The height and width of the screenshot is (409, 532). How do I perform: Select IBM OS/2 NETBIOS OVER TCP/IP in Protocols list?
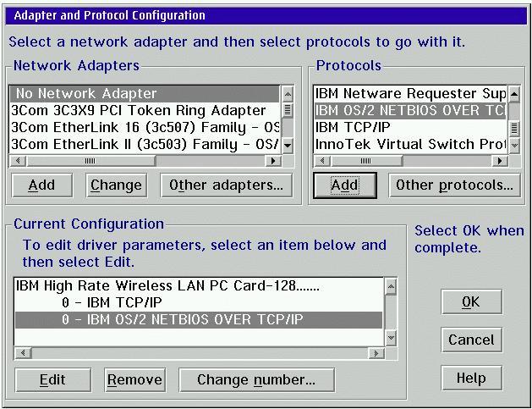click(410, 111)
